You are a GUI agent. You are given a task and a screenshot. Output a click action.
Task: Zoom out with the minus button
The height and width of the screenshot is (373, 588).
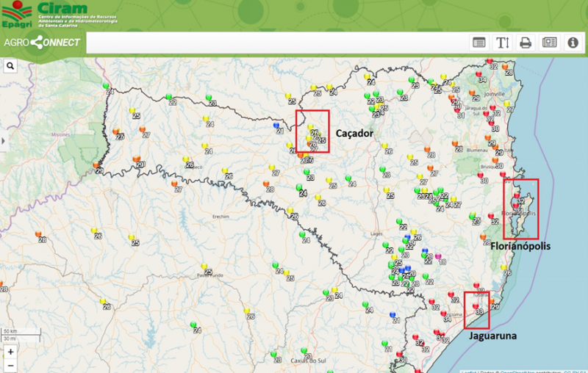[10, 365]
